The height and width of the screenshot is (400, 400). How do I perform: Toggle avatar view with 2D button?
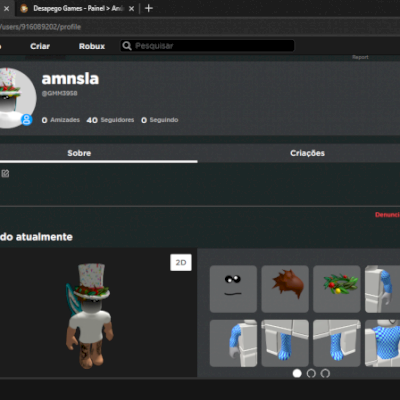click(181, 263)
